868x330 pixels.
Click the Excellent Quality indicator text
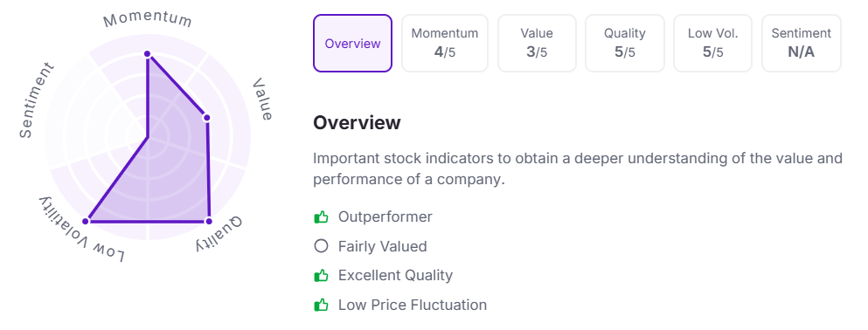[395, 275]
